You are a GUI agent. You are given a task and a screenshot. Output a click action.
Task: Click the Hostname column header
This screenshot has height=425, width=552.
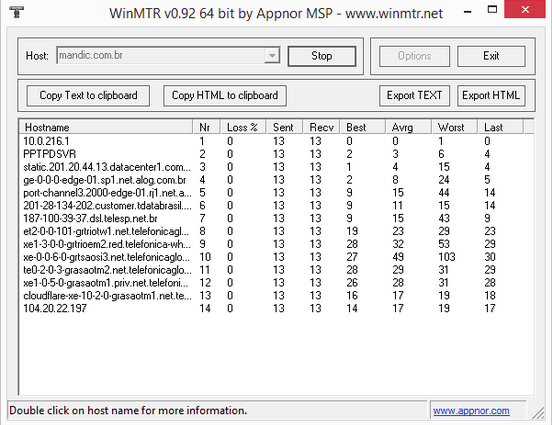tap(106, 127)
